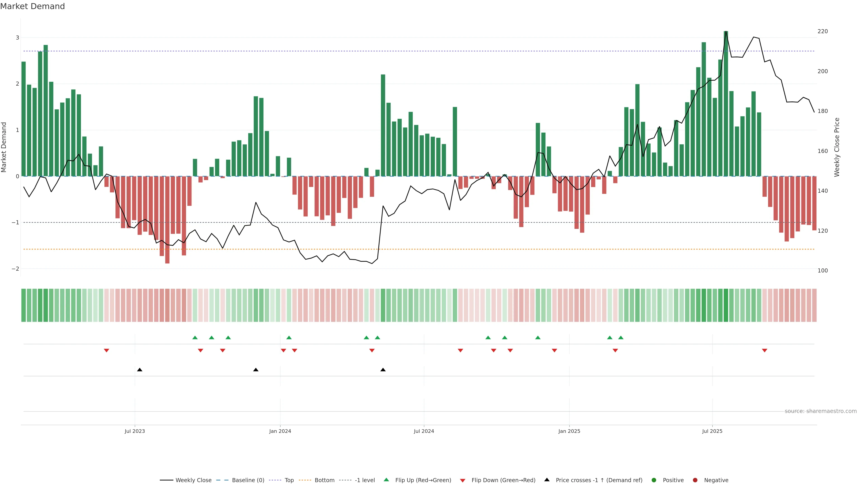Click the first heatmap strip cell at far left
This screenshot has width=868, height=488.
23,305
